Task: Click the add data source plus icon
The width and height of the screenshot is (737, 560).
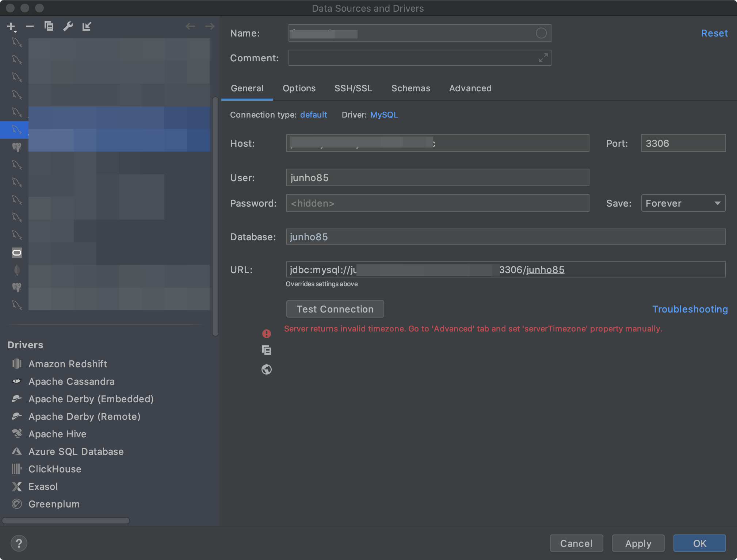Action: [x=11, y=26]
